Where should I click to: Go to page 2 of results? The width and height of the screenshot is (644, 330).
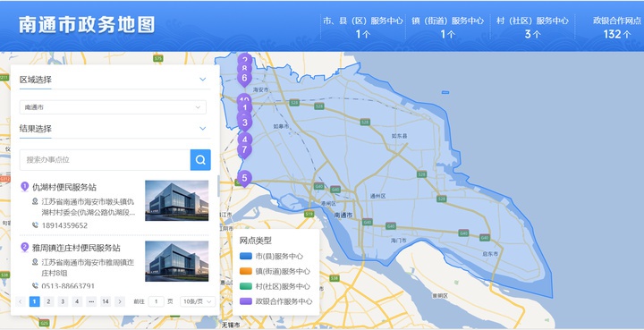48,301
